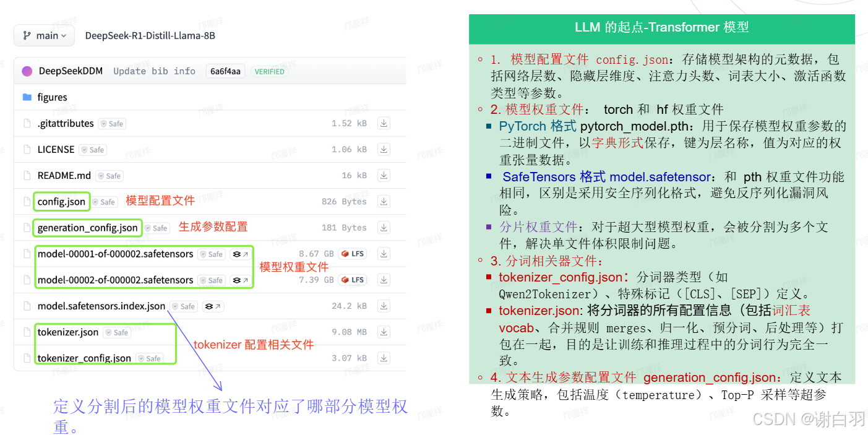The width and height of the screenshot is (868, 435).
Task: Click the 'LLM 的起点-Transformer 模型' heading
Action: click(x=662, y=27)
